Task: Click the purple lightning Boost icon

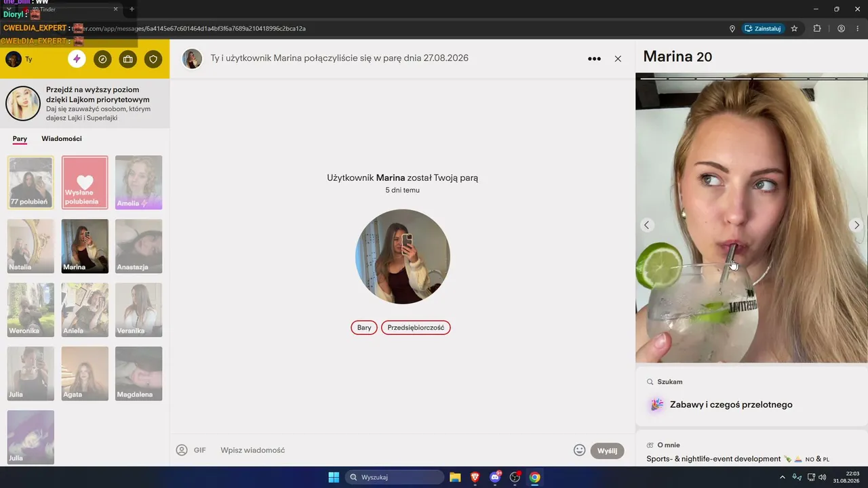Action: (77, 59)
